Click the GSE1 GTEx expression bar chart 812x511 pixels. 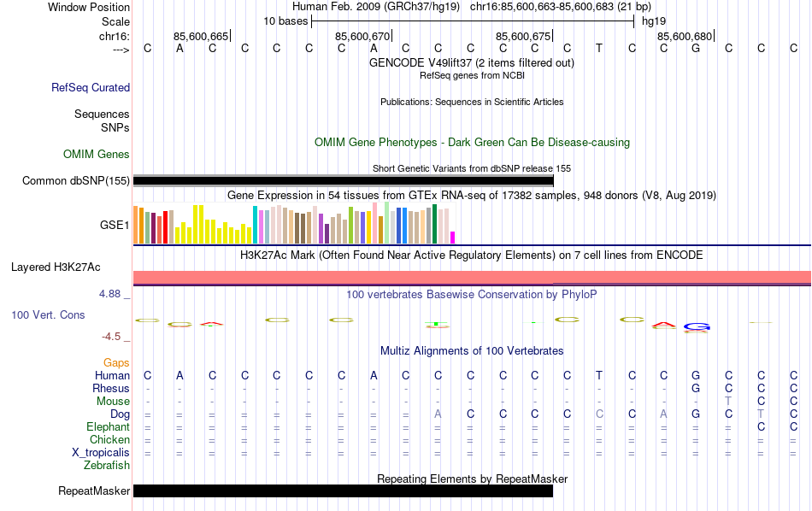coord(294,223)
